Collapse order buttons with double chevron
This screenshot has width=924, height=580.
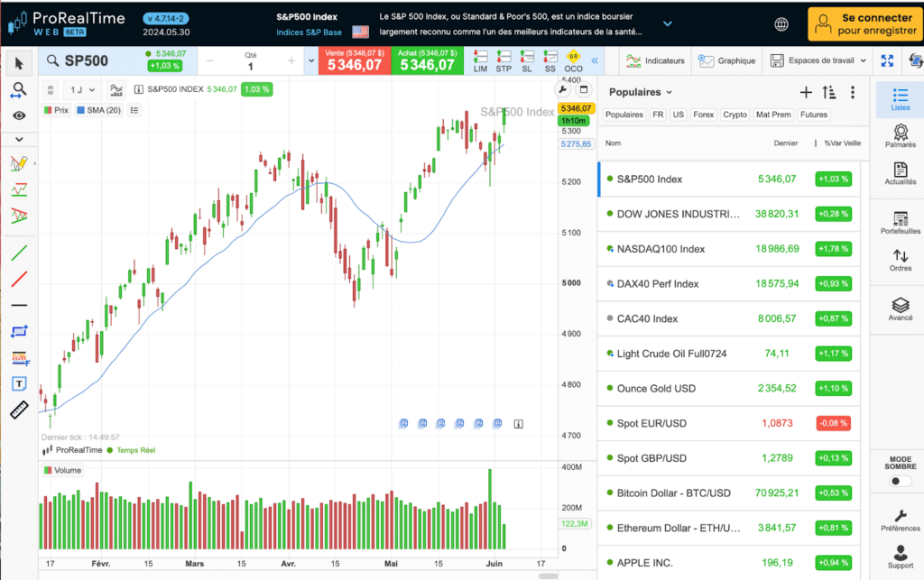coord(595,60)
